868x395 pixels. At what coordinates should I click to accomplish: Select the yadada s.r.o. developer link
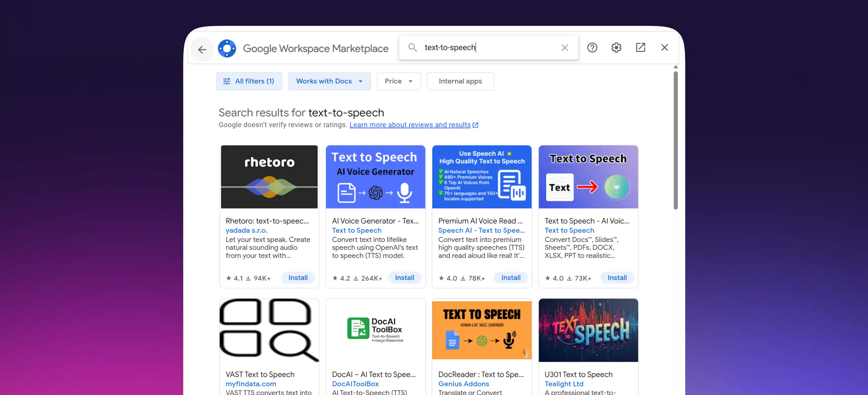246,230
